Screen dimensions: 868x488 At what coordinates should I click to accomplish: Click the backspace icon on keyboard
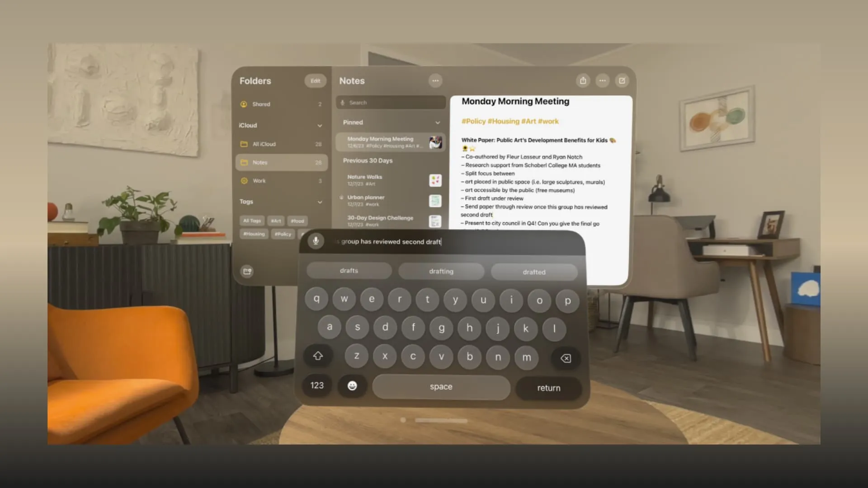[566, 357]
